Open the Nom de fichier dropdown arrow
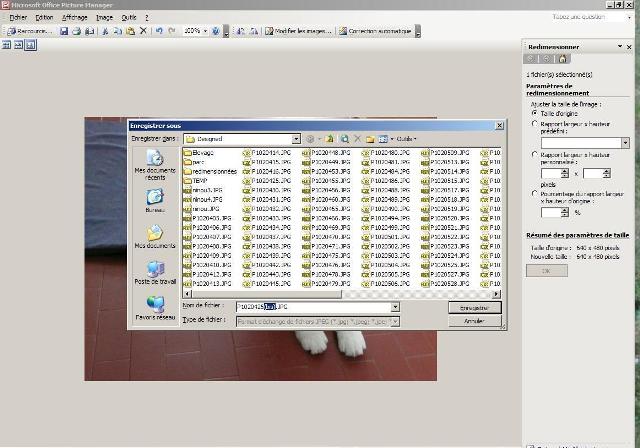The image size is (640, 448). [x=395, y=307]
